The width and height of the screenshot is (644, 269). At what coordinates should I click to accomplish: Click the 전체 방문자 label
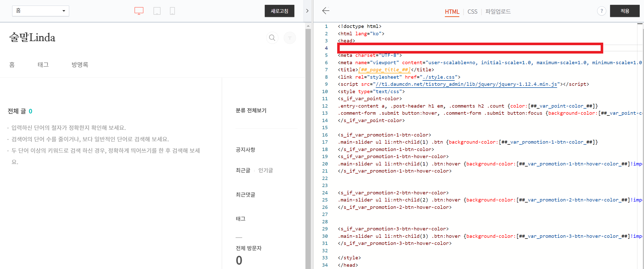(x=248, y=248)
